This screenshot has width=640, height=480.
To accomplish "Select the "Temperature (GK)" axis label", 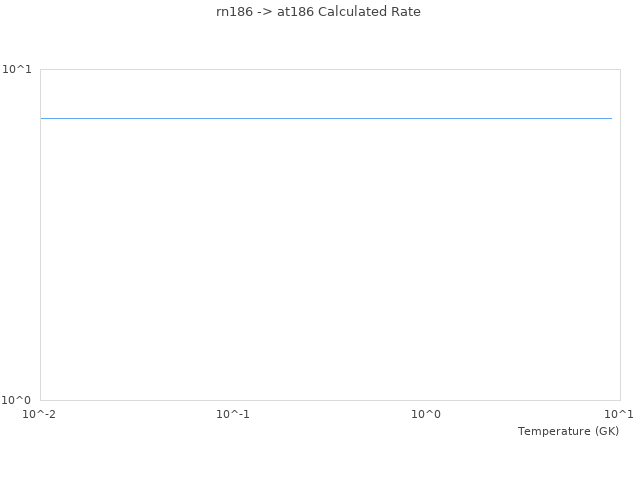I will 568,431.
